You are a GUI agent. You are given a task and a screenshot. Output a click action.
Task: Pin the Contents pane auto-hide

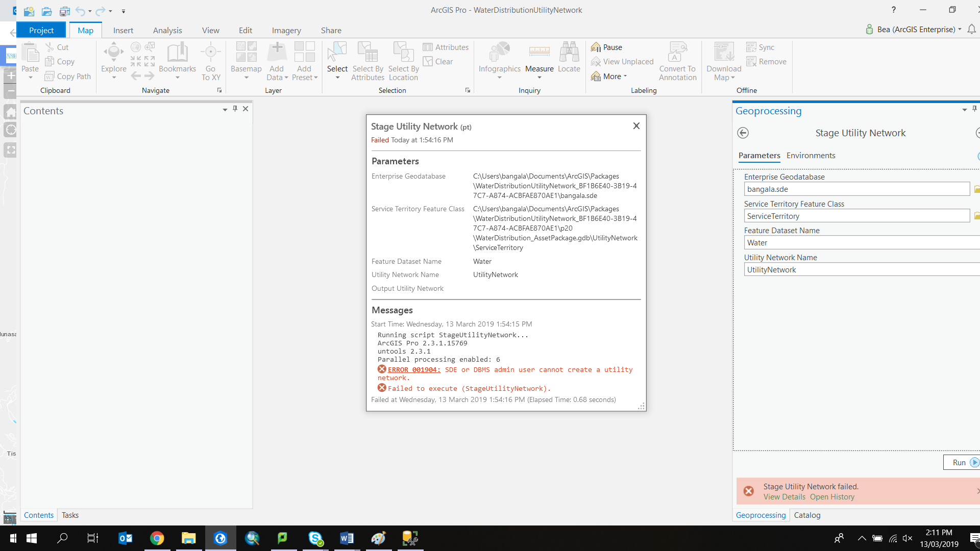tap(235, 109)
